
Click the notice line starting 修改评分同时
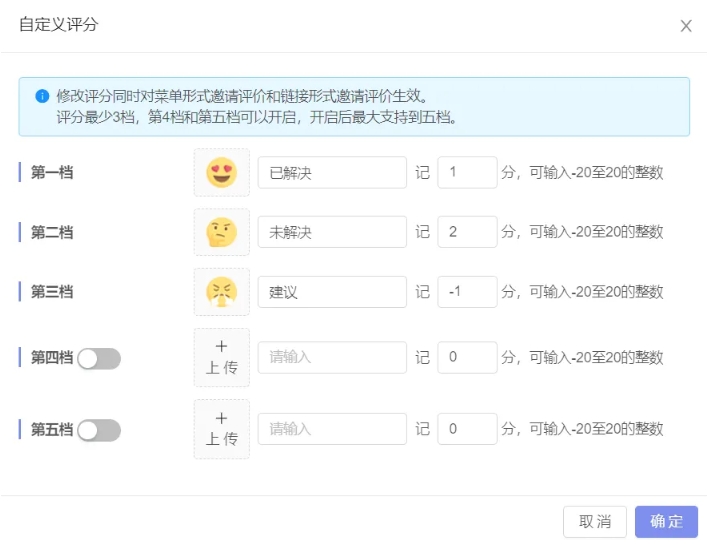pos(242,96)
